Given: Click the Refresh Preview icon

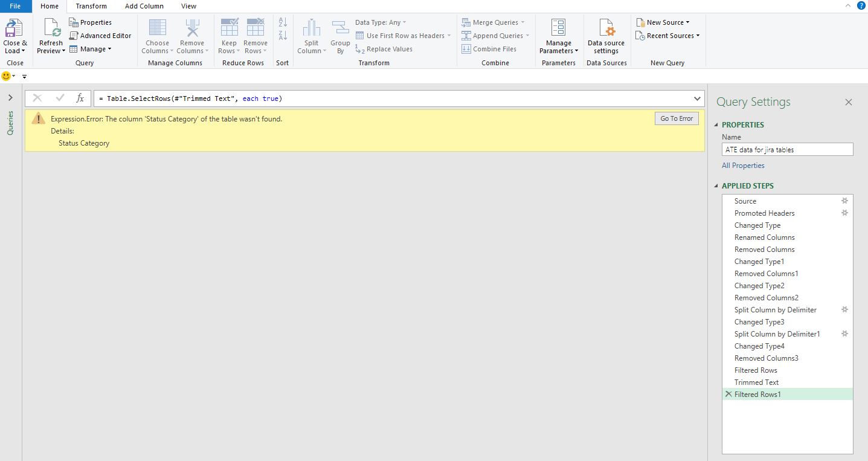Looking at the screenshot, I should (51, 28).
